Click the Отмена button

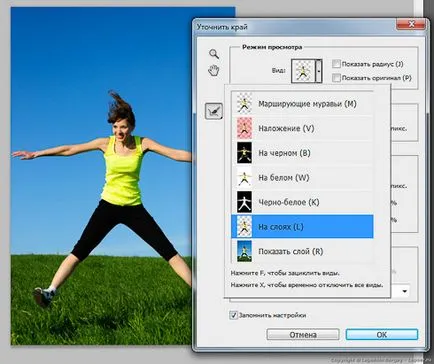303,334
